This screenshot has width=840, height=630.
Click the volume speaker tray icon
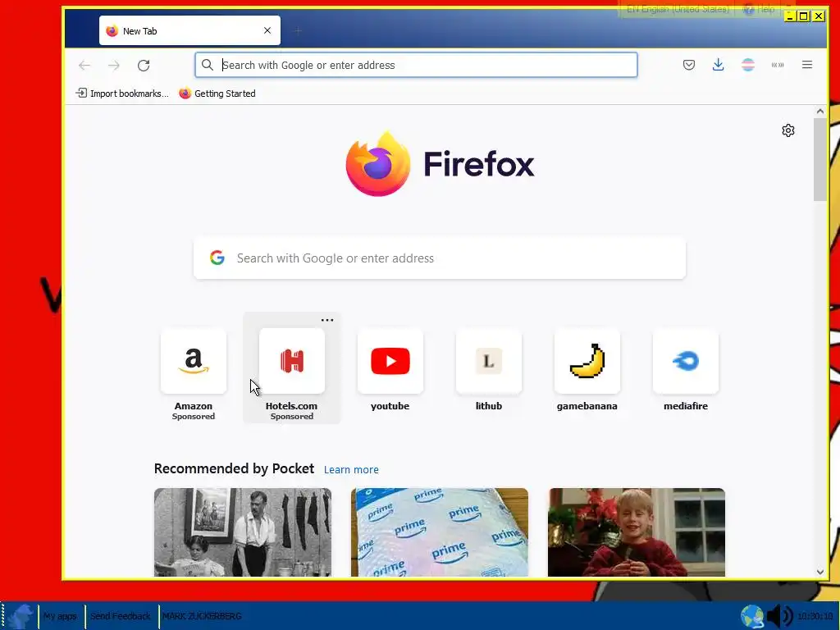[x=779, y=616]
